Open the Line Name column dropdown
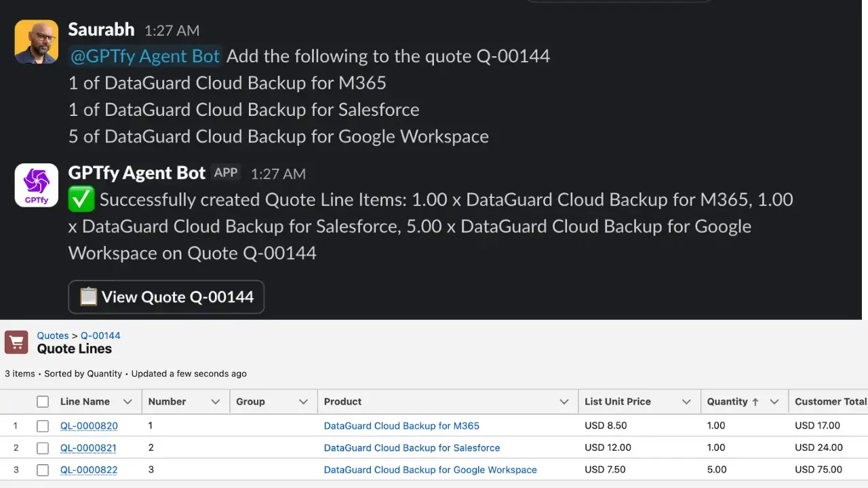 (128, 401)
